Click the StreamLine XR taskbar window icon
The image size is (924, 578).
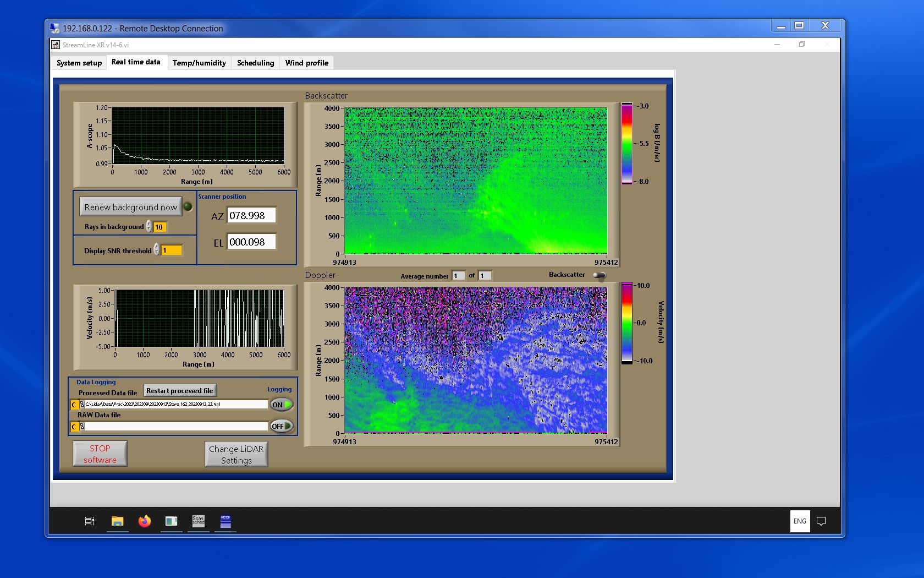[x=171, y=521]
